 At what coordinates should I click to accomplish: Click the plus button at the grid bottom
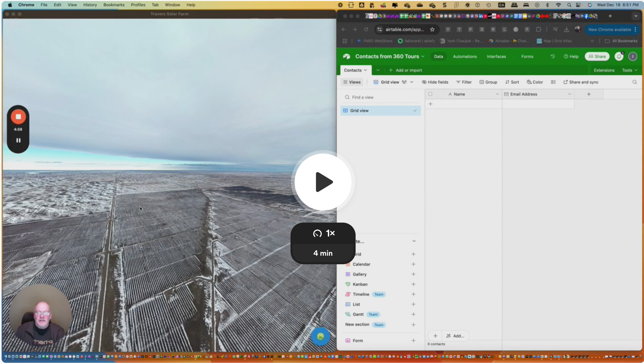pos(435,336)
